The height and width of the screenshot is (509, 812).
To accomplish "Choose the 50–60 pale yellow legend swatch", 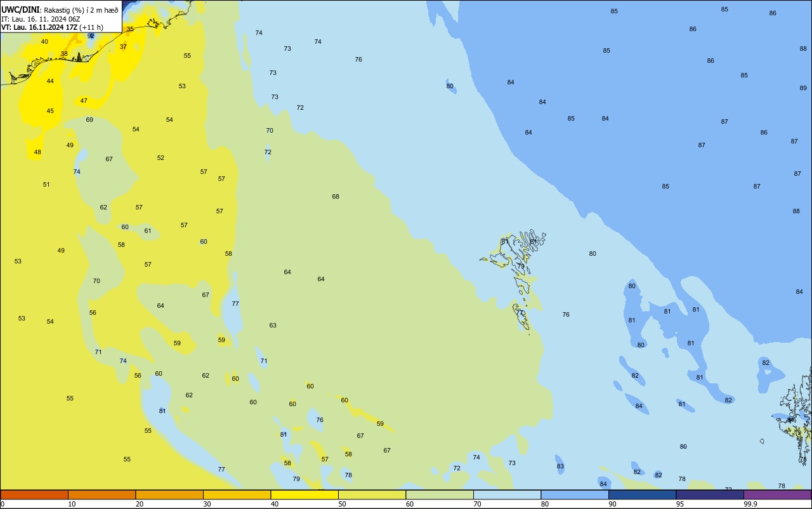I will coord(372,494).
